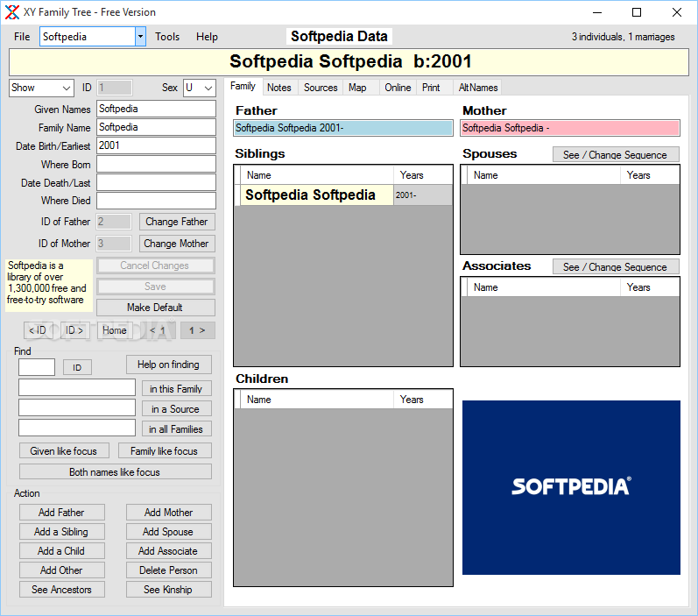This screenshot has width=698, height=616.
Task: Click the See Ancestors button
Action: 62,590
